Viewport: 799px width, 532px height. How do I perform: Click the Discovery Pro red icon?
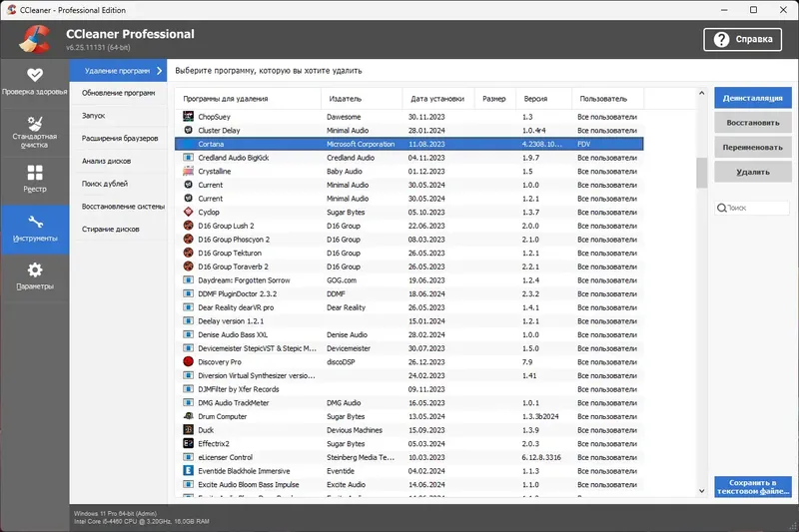click(188, 361)
